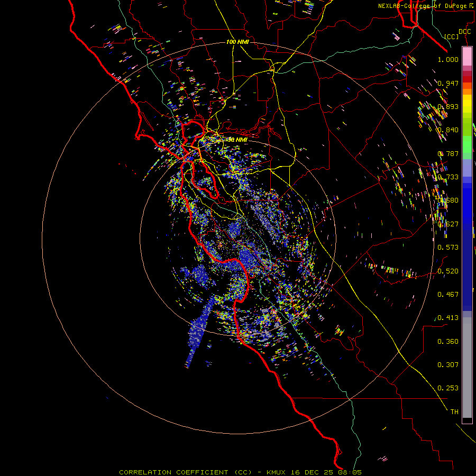476x476 pixels.
Task: Click the Correlation Coefficient KMUX title text
Action: [240, 472]
